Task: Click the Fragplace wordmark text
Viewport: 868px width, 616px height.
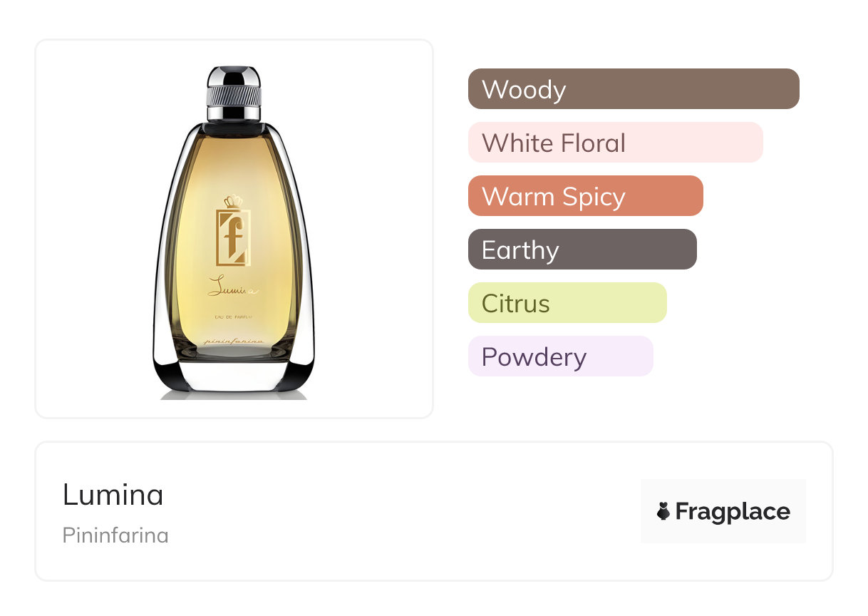Action: point(733,511)
